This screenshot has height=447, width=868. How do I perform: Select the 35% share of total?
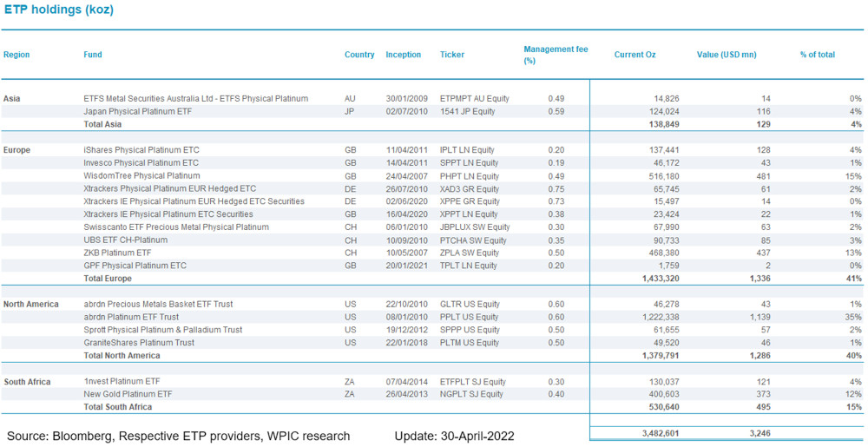click(x=855, y=317)
